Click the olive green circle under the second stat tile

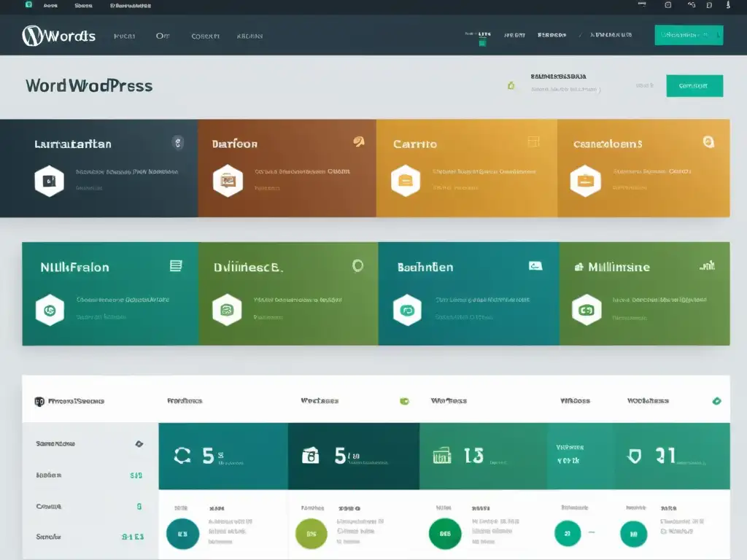pyautogui.click(x=311, y=534)
